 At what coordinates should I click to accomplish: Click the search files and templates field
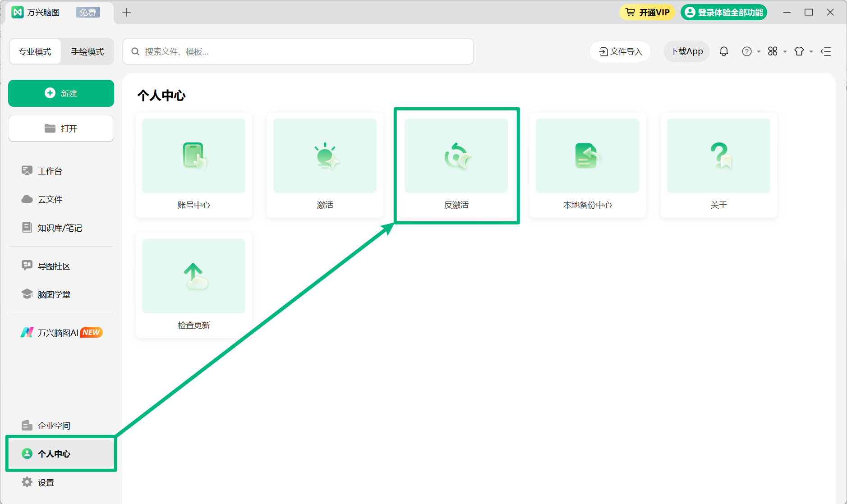point(298,51)
